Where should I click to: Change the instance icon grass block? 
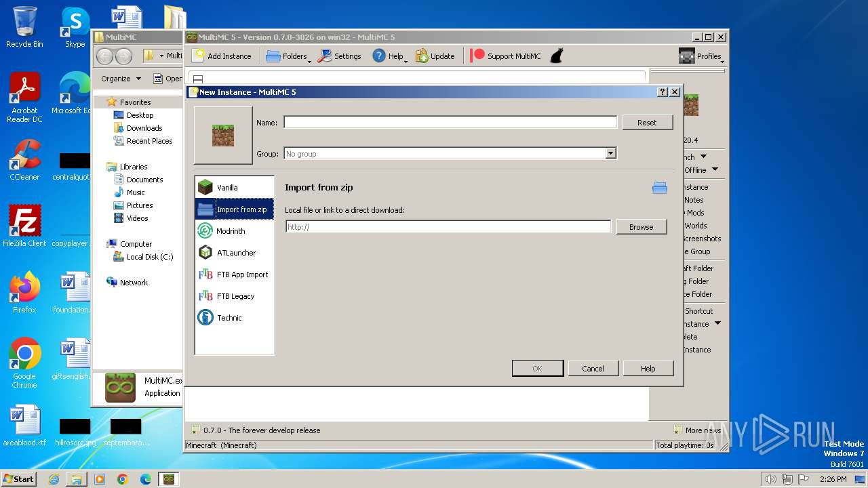[x=223, y=135]
